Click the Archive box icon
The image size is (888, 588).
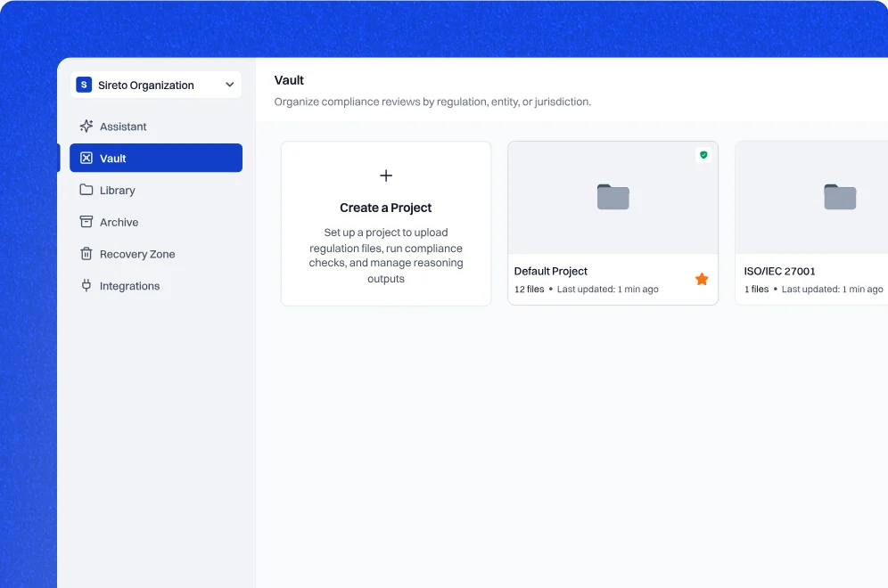(86, 222)
